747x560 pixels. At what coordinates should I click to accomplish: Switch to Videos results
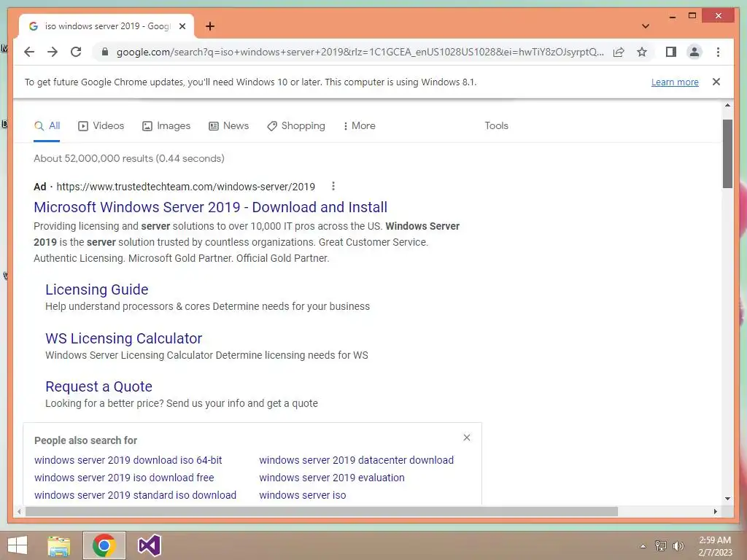(101, 125)
